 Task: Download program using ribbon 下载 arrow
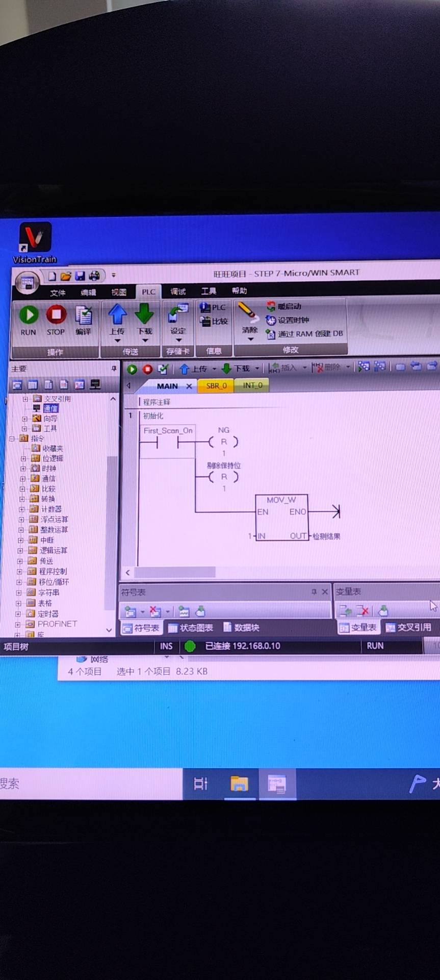click(144, 320)
